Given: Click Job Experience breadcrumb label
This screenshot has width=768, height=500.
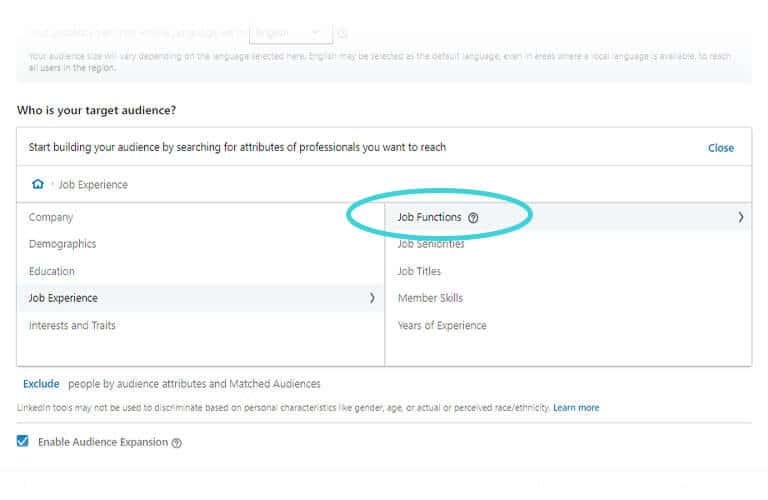Looking at the screenshot, I should 93,185.
